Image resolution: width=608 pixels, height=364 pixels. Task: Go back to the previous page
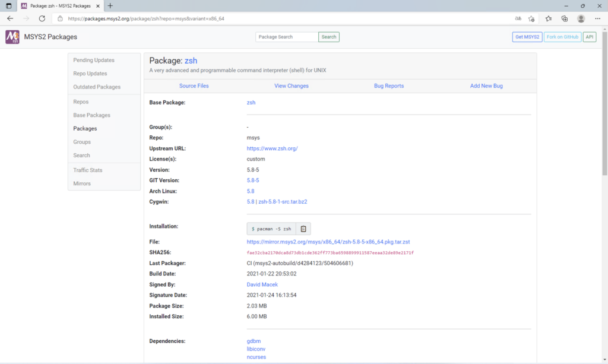[x=10, y=18]
